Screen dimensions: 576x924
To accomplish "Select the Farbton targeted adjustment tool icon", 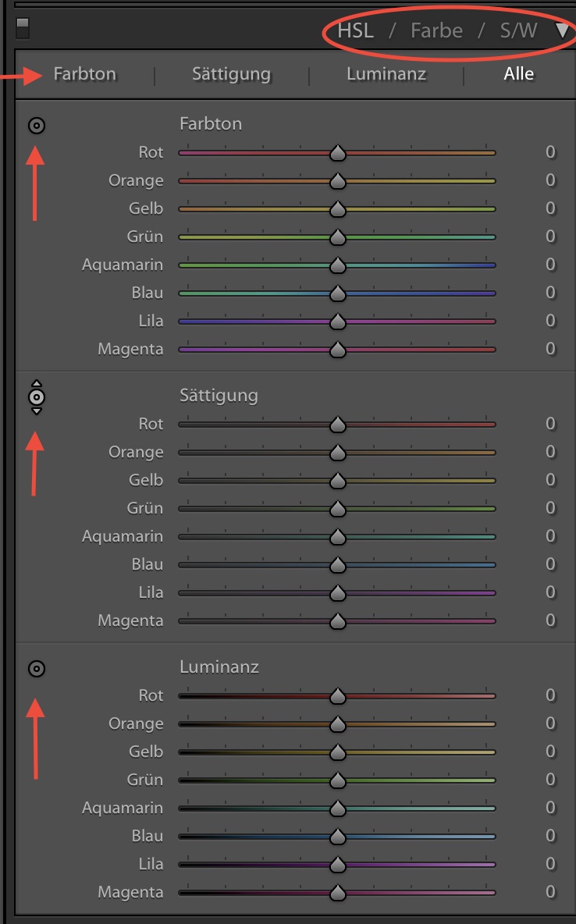I will pyautogui.click(x=37, y=125).
